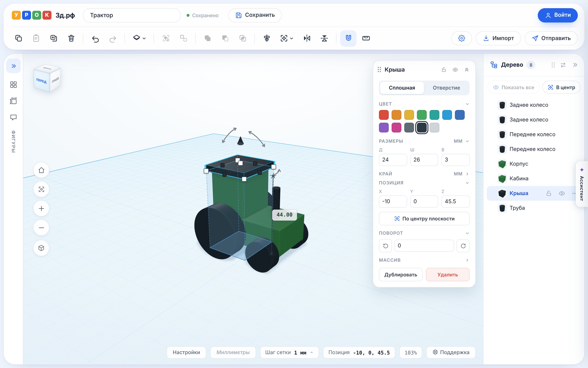Select Труба in the tree
The image size is (588, 368).
(533, 208)
